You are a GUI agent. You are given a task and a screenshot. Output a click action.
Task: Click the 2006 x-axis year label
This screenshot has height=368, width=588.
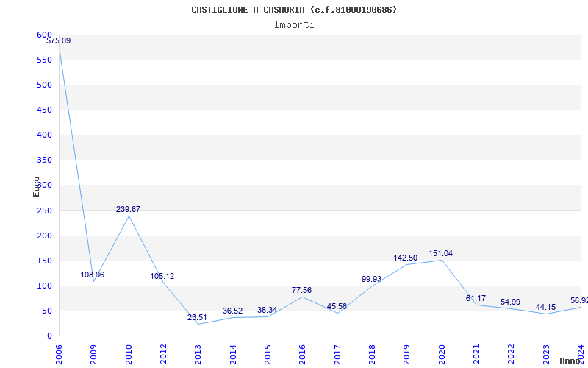click(x=60, y=355)
